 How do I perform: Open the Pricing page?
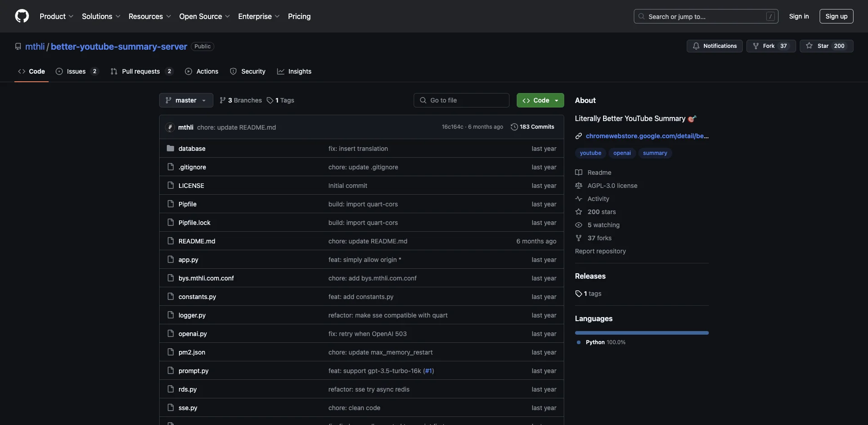(x=299, y=16)
